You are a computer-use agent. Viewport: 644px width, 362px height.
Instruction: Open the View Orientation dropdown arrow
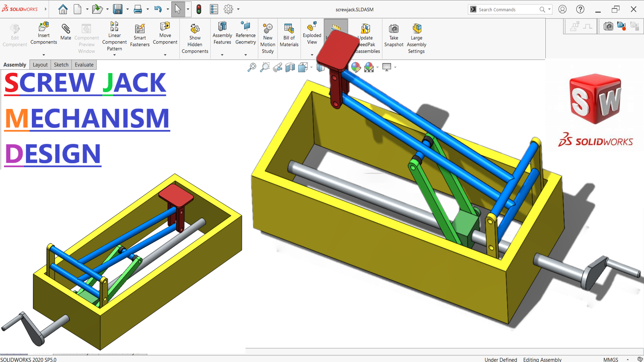[311, 67]
